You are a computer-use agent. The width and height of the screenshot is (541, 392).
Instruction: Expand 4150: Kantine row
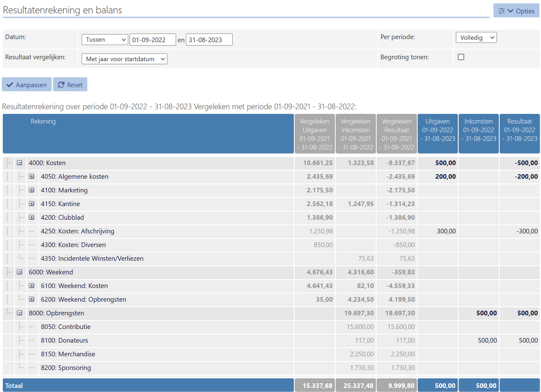pyautogui.click(x=31, y=204)
